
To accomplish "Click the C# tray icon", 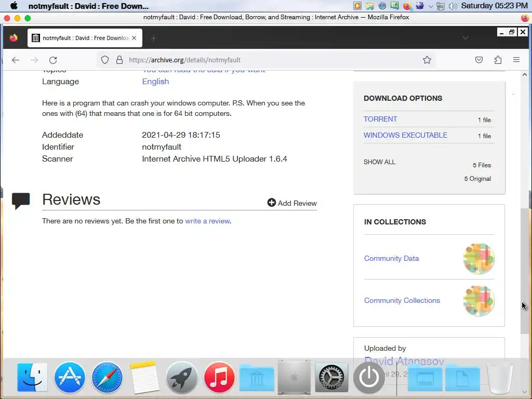I will point(394,5).
